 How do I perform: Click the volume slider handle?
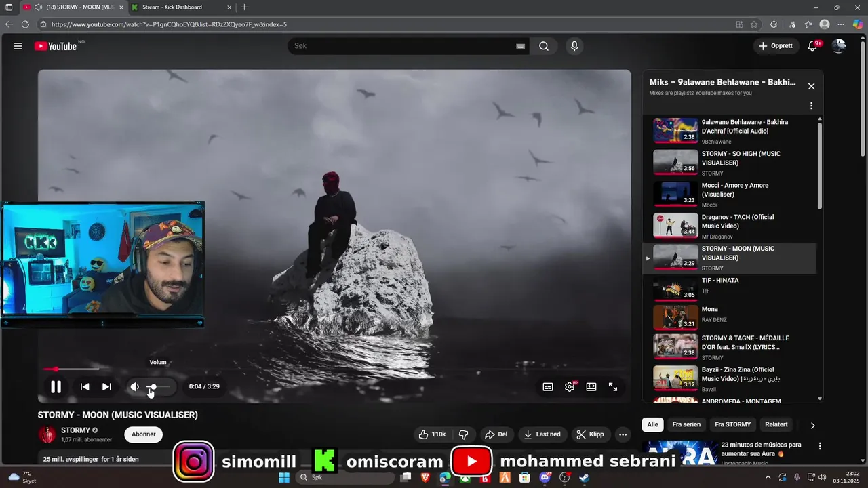[x=153, y=387]
